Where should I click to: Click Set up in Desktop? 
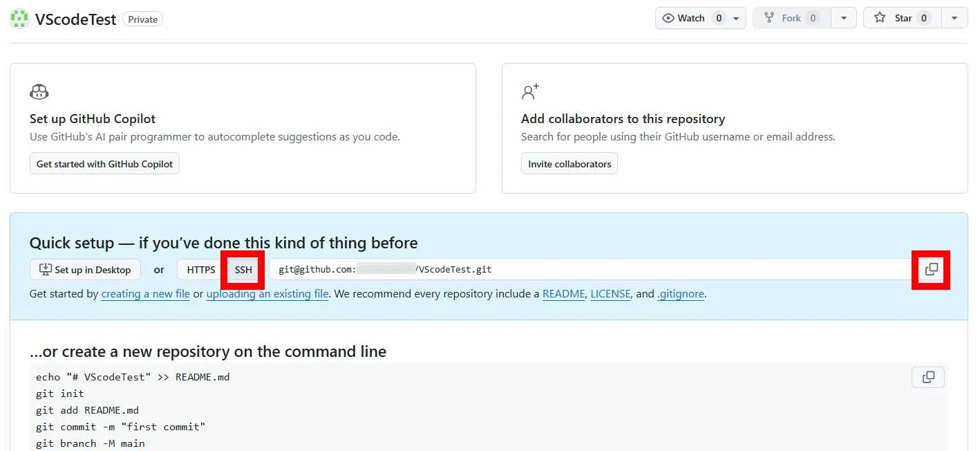coord(85,270)
